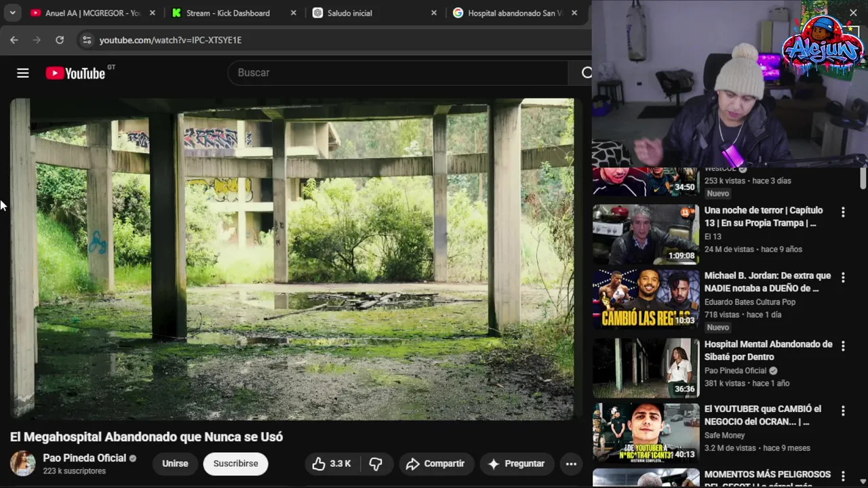This screenshot has width=868, height=488.
Task: Open options menu for Hospital Mental Abandonado
Action: coord(843,346)
